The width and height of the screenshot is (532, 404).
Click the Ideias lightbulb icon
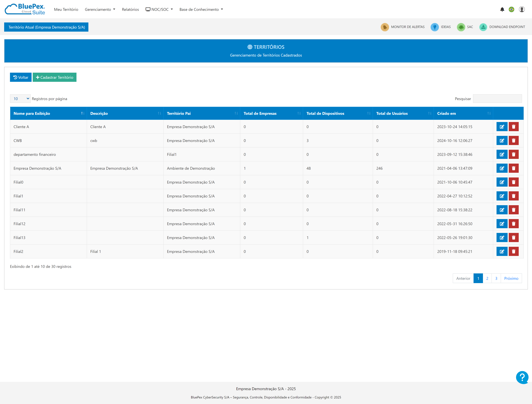point(434,27)
